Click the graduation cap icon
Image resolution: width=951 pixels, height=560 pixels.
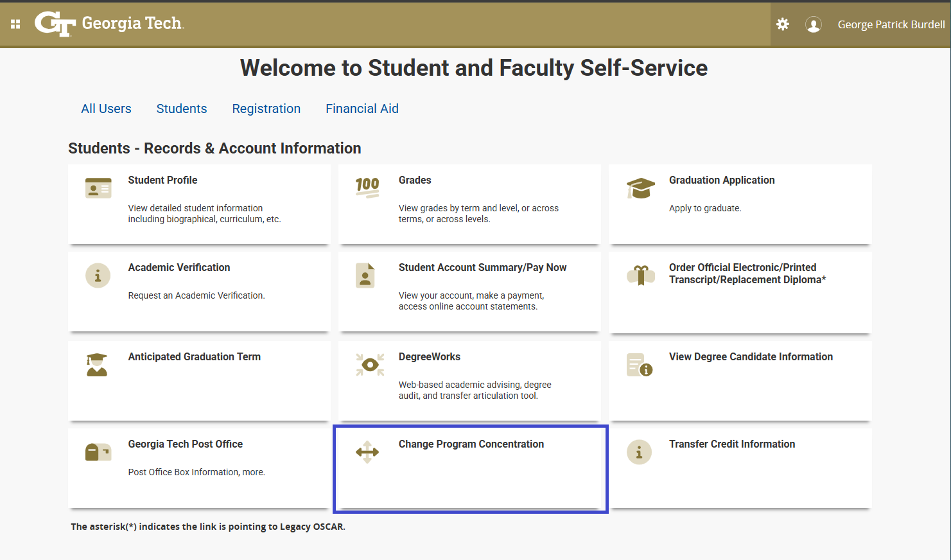tap(640, 188)
